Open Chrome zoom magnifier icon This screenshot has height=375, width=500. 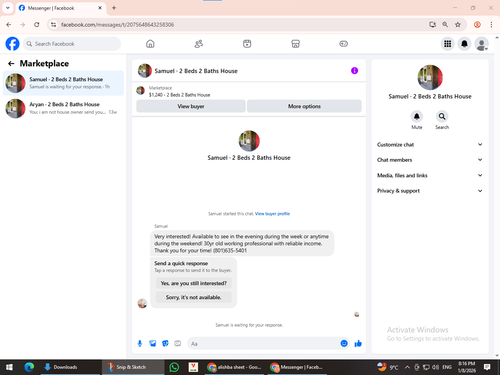tap(445, 25)
